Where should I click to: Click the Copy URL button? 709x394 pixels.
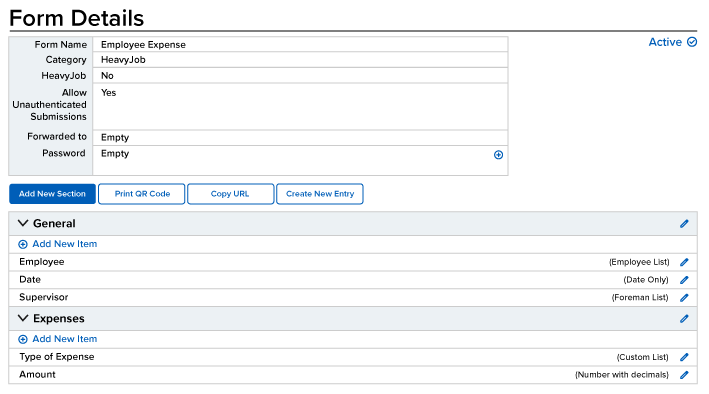[x=230, y=194]
